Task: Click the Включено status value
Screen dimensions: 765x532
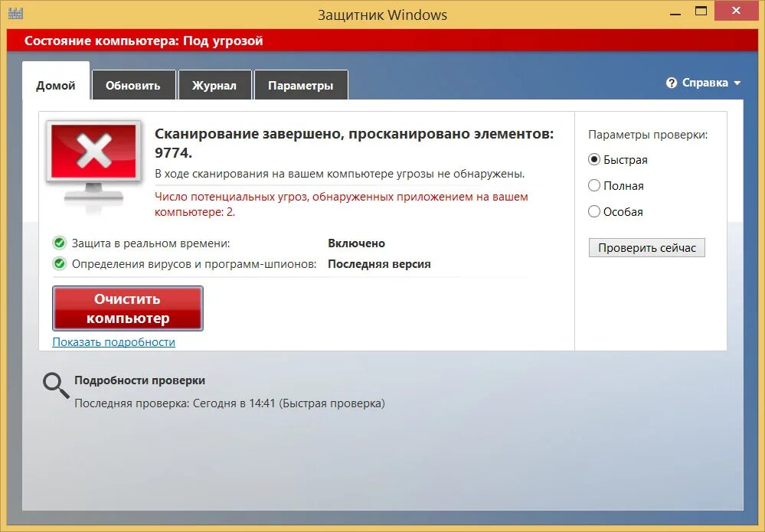Action: (x=357, y=243)
